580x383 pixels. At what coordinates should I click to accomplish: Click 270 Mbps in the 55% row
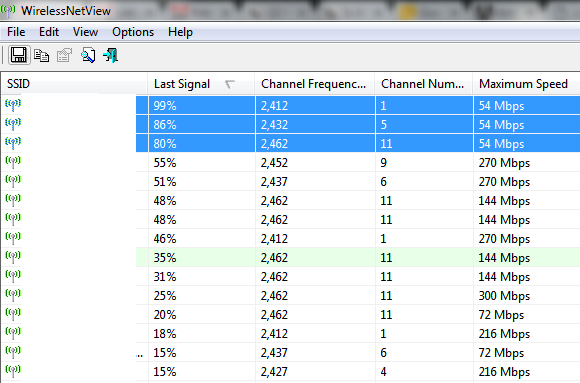tap(504, 163)
